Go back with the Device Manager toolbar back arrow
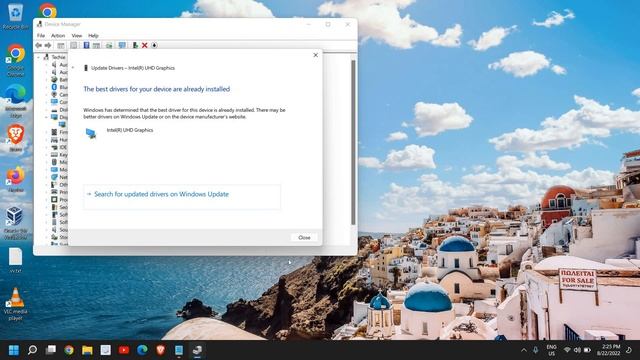This screenshot has width=640, height=360. pos(38,45)
